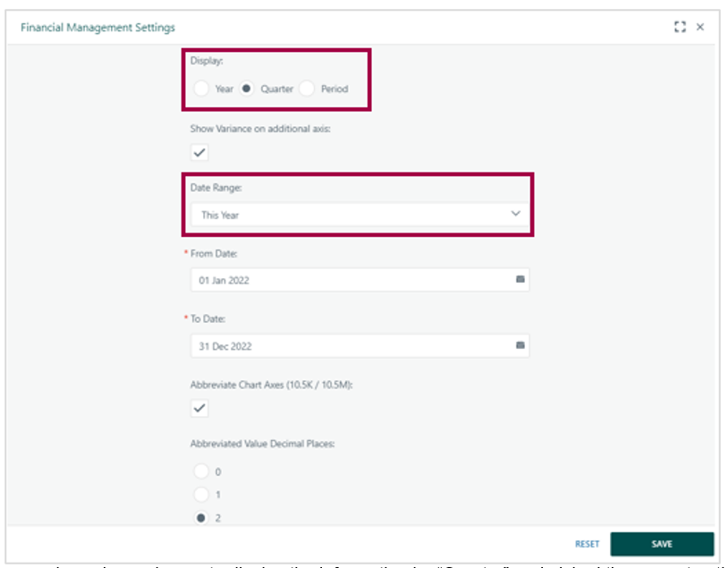The width and height of the screenshot is (728, 568).
Task: Set decimal places to 1
Action: (x=201, y=494)
